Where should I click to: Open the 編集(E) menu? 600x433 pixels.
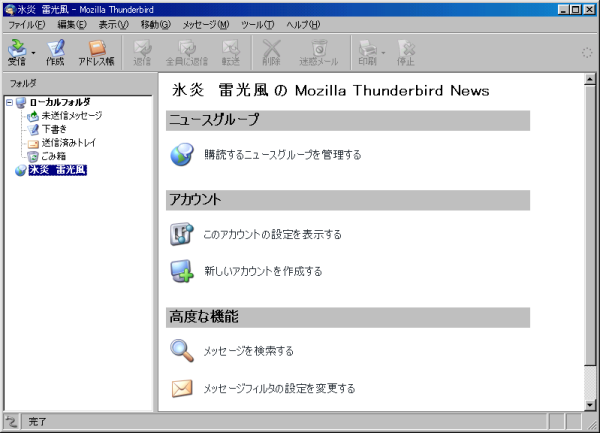[72, 25]
